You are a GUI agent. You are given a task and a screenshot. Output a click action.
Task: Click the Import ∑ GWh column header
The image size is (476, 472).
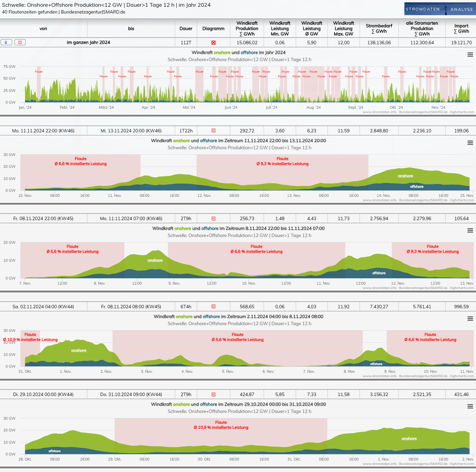[x=461, y=29]
